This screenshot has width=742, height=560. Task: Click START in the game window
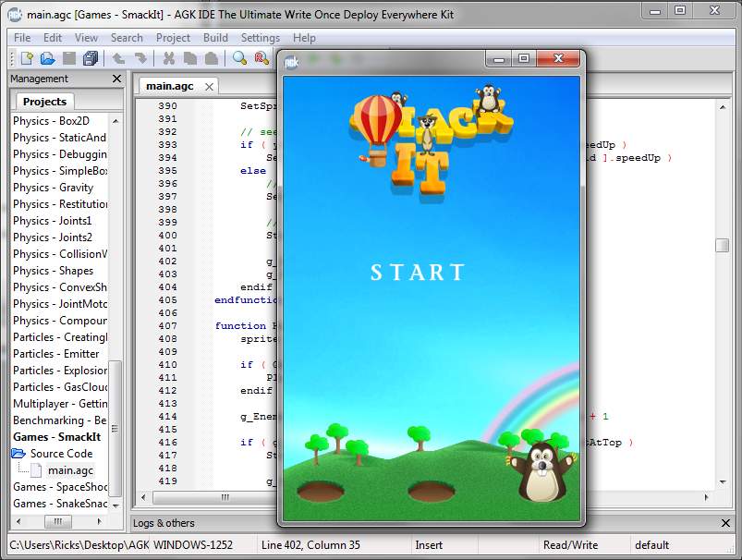pos(418,273)
